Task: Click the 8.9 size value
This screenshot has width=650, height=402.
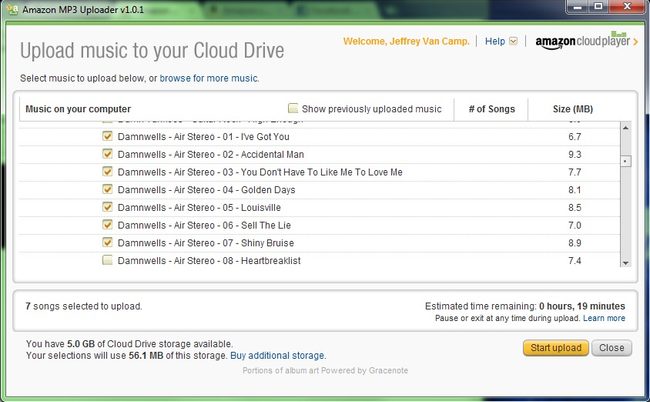Action: [x=575, y=243]
